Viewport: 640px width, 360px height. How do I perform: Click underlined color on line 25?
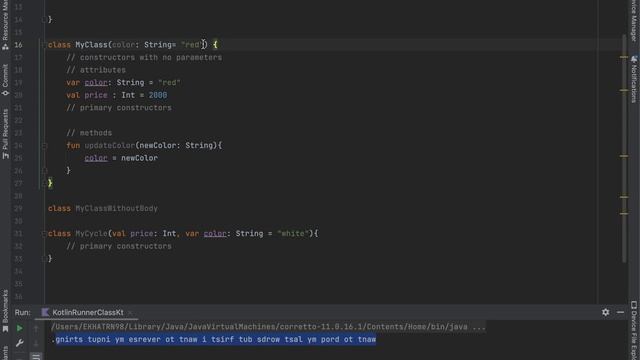tap(96, 158)
